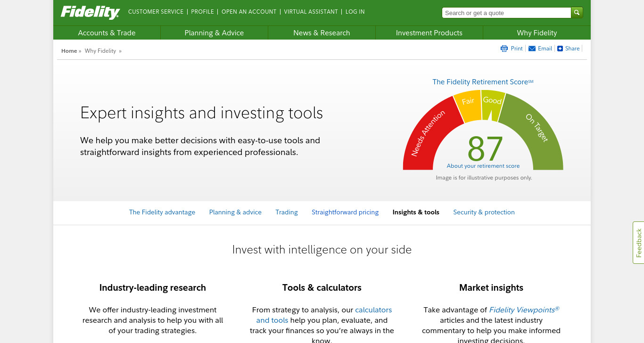Click the Home breadcrumb
This screenshot has width=644, height=343.
click(x=69, y=51)
